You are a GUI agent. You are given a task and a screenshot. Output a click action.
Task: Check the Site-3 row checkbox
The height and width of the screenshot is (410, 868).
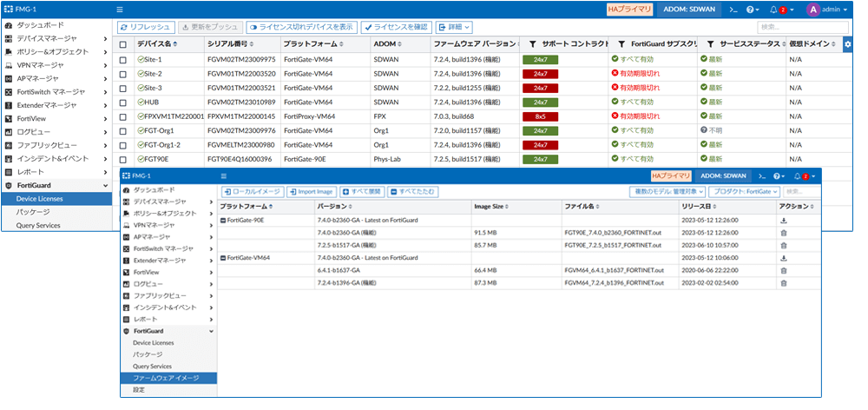(x=123, y=88)
